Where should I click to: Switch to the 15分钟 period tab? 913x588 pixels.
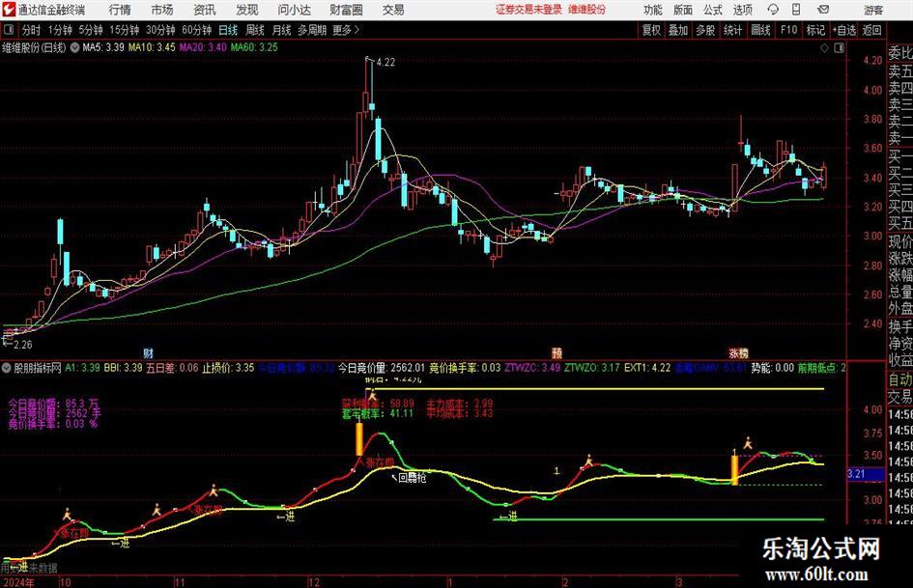click(x=124, y=30)
